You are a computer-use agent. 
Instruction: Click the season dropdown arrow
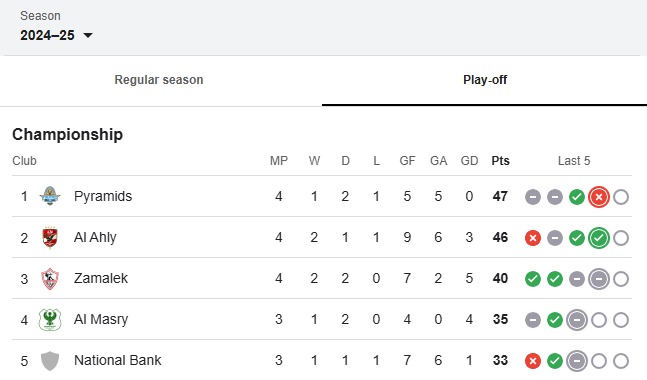87,35
